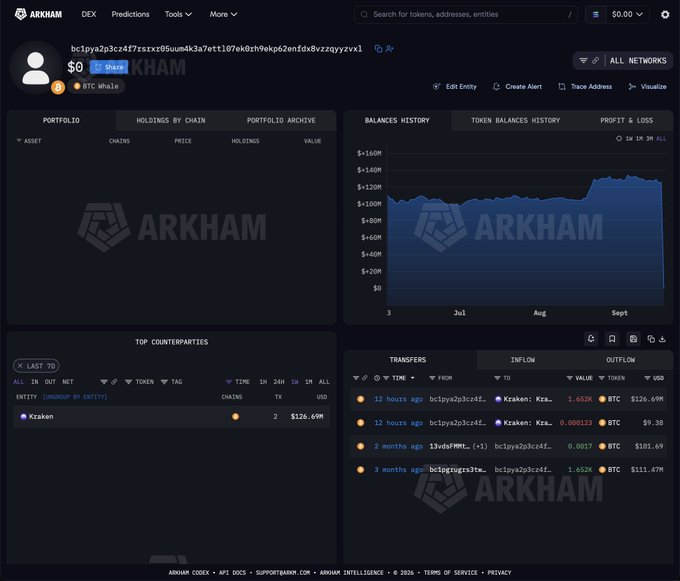Switch to the OUTFLOW tab
The image size is (680, 581).
[621, 360]
